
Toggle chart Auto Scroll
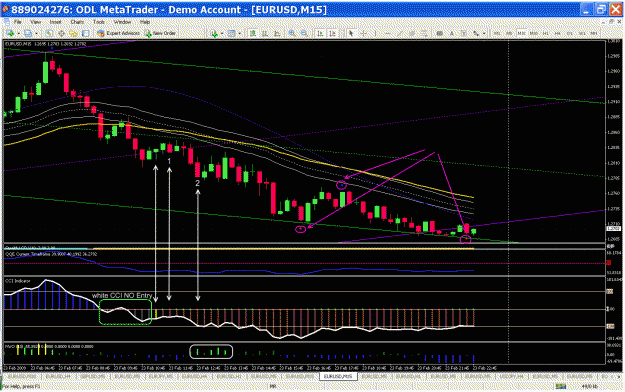click(320, 33)
